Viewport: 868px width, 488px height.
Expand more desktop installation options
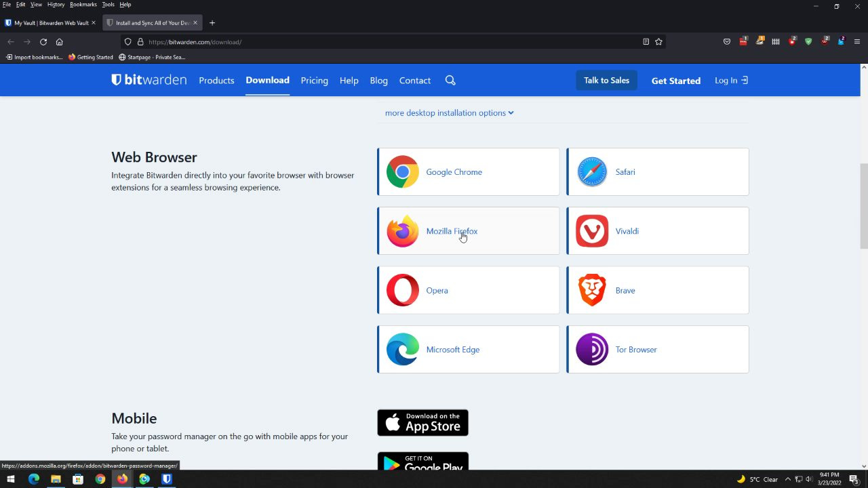[x=450, y=113]
